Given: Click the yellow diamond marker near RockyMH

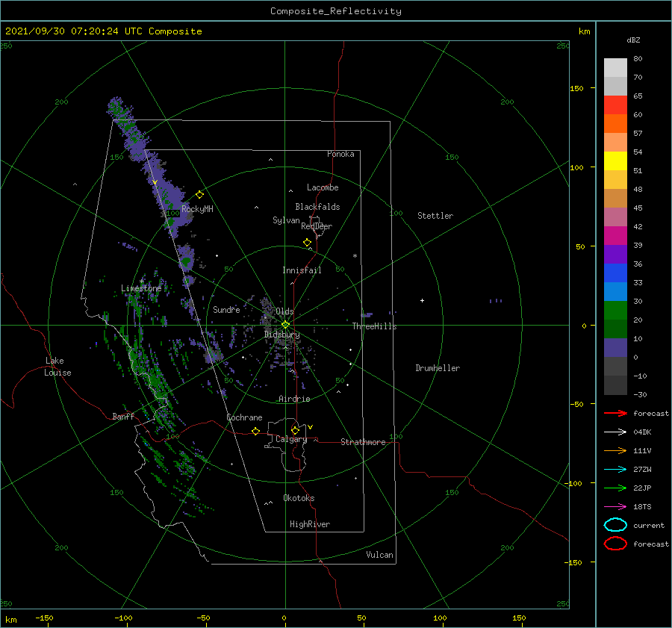Looking at the screenshot, I should pos(199,195).
